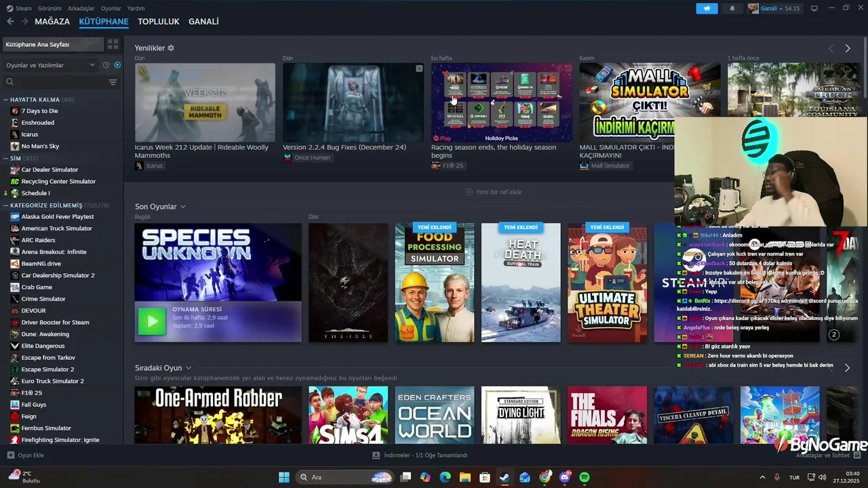Open the Oyunlar menu
Screen dimensions: 868x488
[x=111, y=8]
